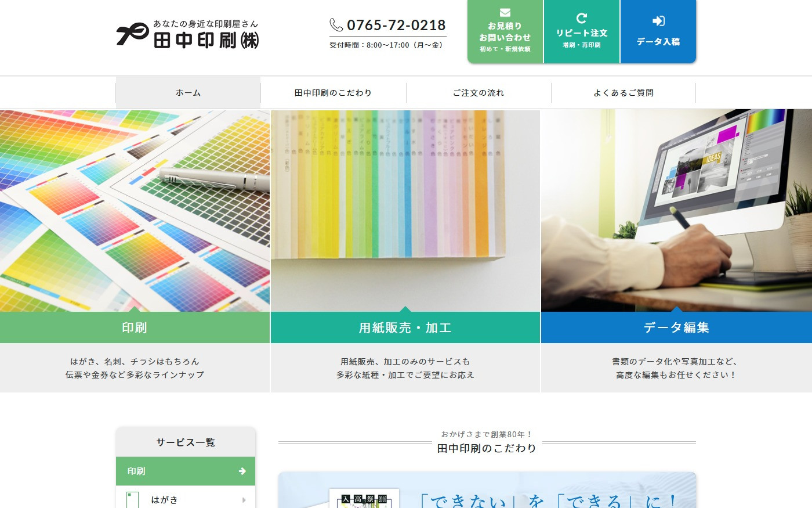The width and height of the screenshot is (812, 508).
Task: Click the circular arrow repeat order icon
Action: click(581, 19)
